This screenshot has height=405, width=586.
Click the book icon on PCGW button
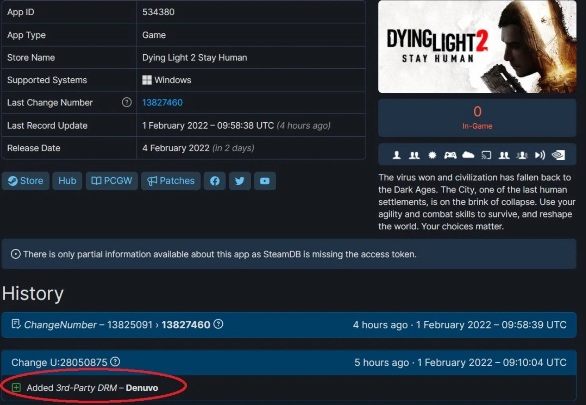click(x=96, y=181)
